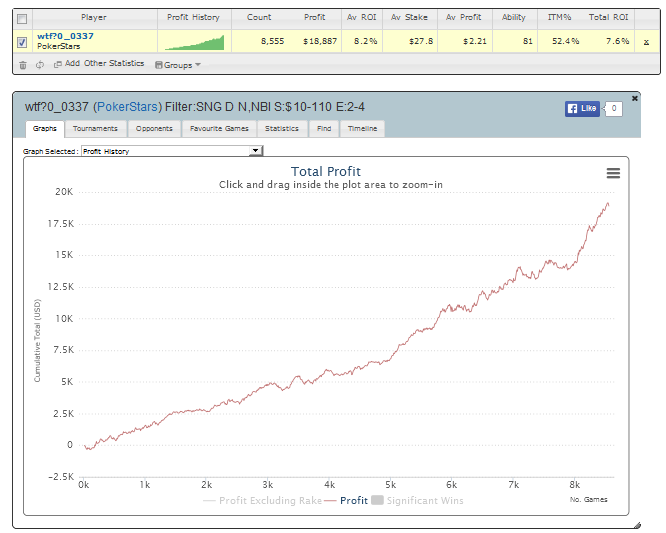
Task: Click the $27.8 Av Stake value
Action: (x=421, y=41)
